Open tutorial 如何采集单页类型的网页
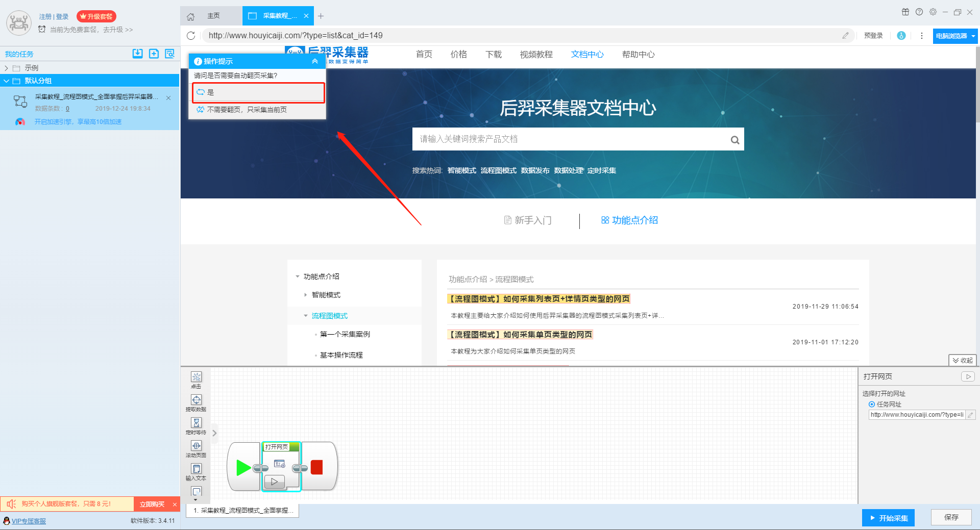 520,335
